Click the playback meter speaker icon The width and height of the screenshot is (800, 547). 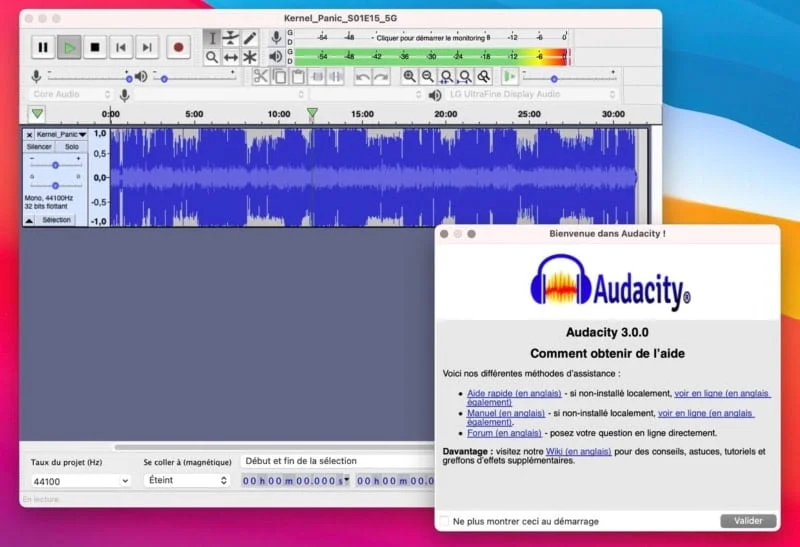point(276,57)
